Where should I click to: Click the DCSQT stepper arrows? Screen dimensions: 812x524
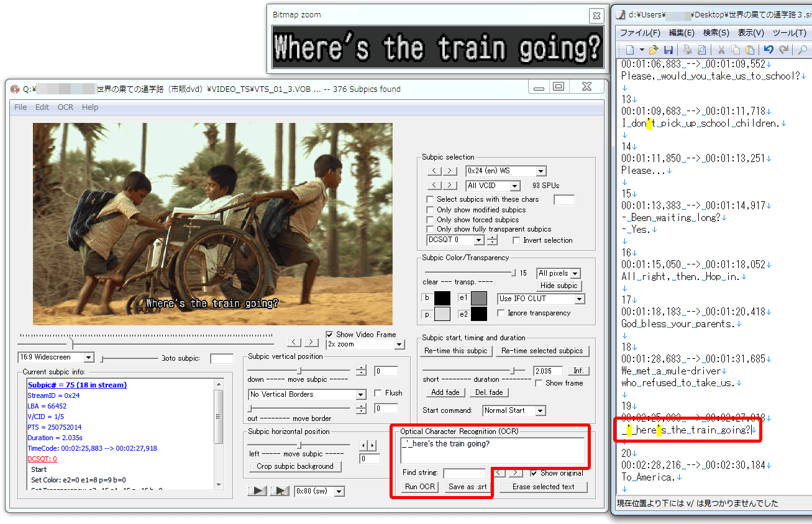[492, 240]
